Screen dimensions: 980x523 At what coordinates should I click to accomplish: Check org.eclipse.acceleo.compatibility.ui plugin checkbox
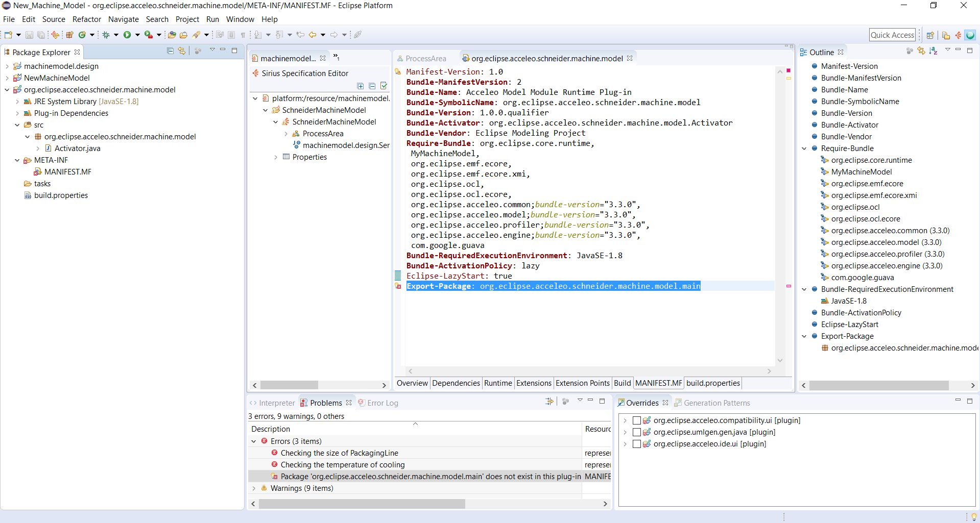click(637, 420)
